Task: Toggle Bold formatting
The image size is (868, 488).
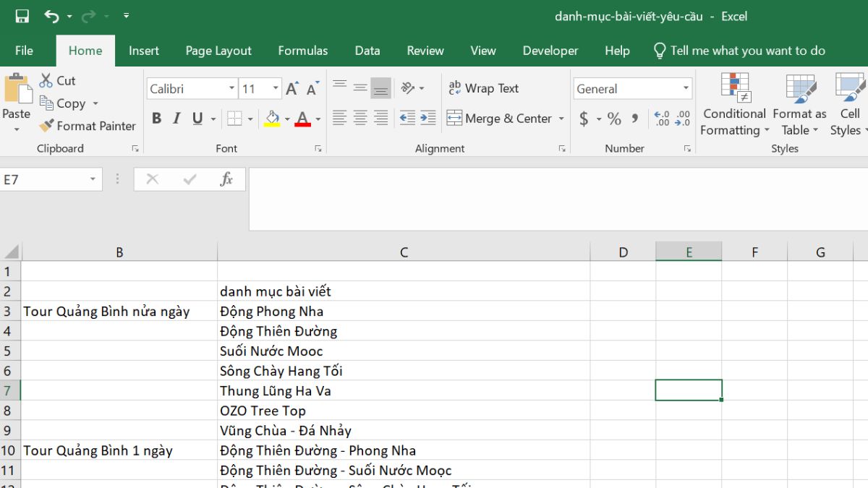Action: [156, 119]
